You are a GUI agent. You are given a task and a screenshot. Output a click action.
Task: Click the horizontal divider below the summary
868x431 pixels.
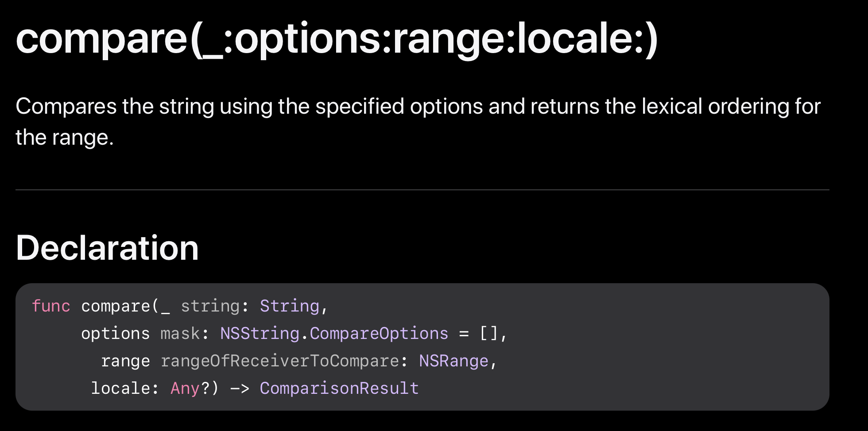click(422, 190)
